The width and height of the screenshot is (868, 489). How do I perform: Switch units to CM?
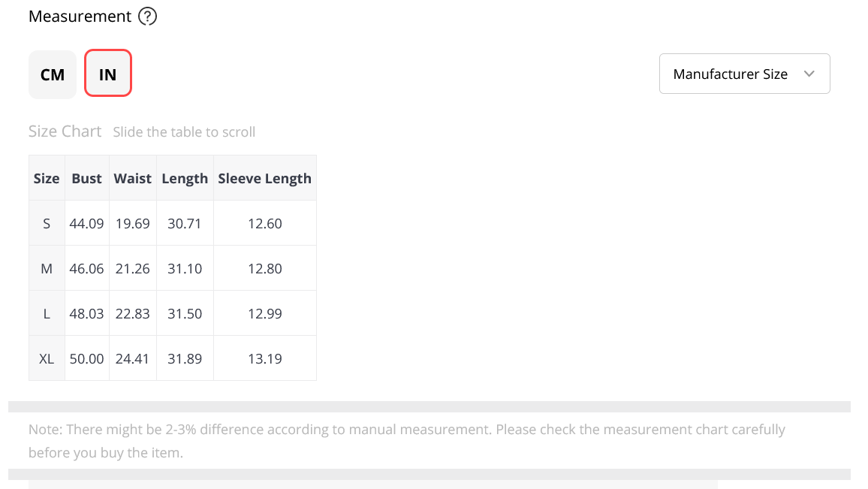click(x=53, y=74)
